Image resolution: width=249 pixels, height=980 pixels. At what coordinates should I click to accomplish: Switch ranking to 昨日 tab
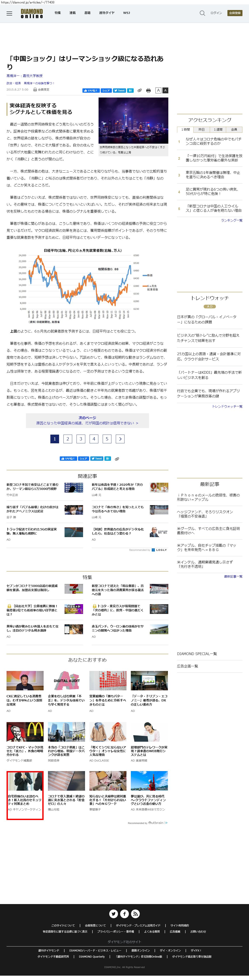pos(201,129)
